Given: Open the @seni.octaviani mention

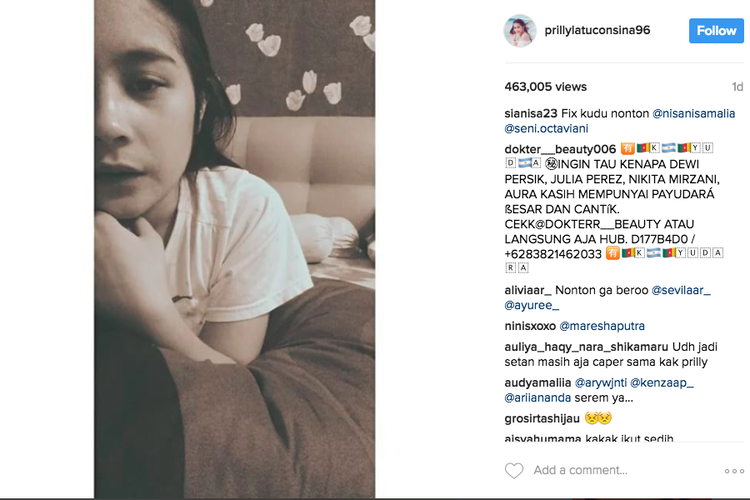Looking at the screenshot, I should [x=546, y=129].
